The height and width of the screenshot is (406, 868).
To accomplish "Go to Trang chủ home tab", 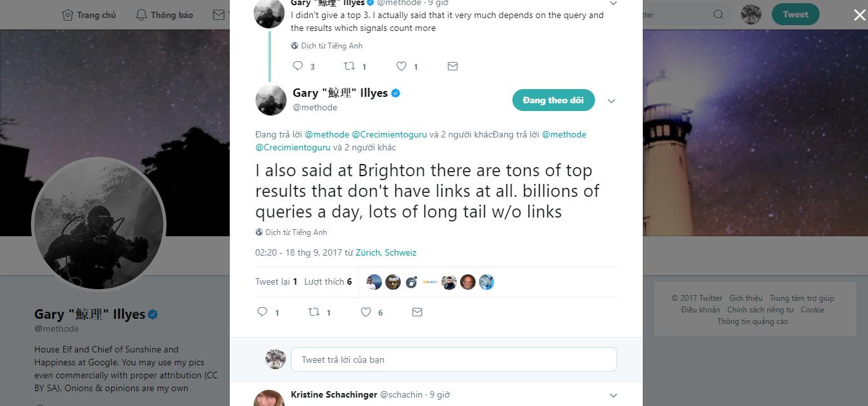I will coord(89,15).
